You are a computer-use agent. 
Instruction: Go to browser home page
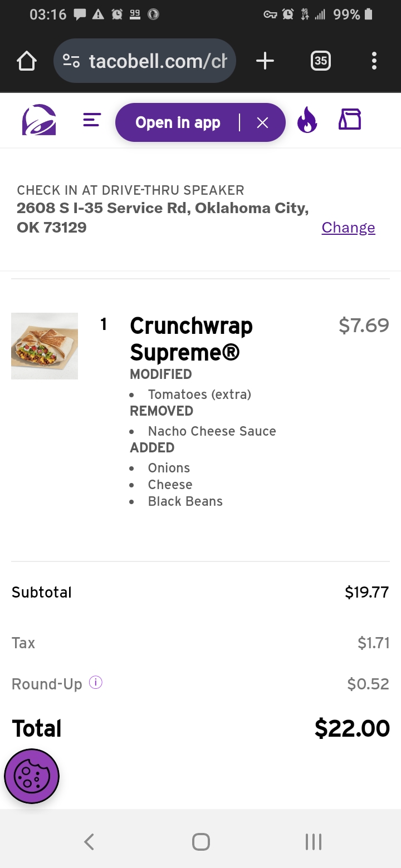27,61
